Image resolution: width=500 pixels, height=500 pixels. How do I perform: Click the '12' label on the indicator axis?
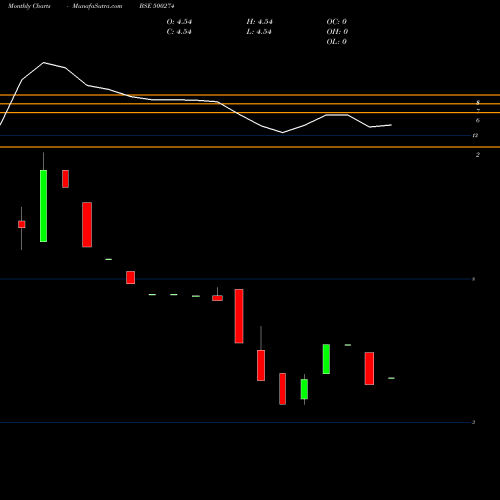[x=475, y=136]
